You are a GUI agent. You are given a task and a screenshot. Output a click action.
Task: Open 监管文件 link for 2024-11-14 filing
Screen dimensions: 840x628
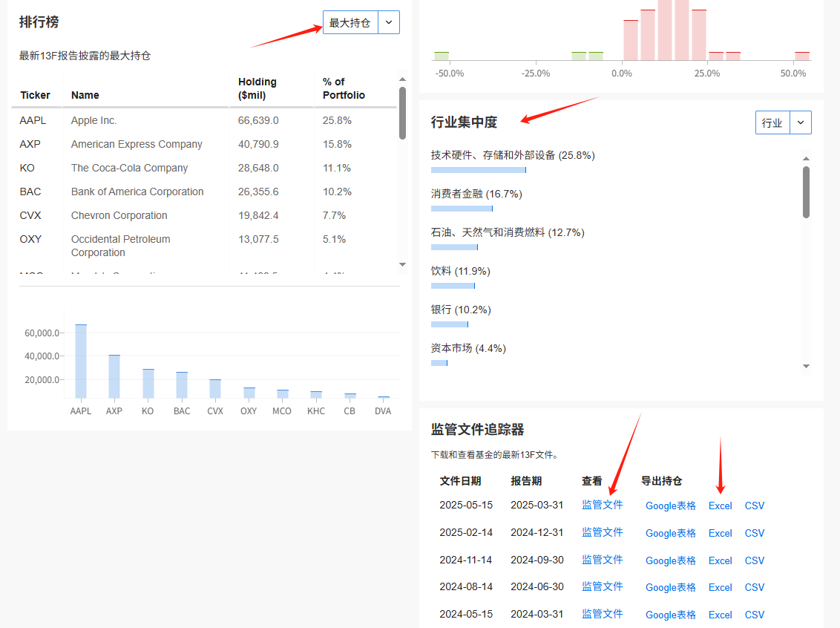tap(602, 560)
